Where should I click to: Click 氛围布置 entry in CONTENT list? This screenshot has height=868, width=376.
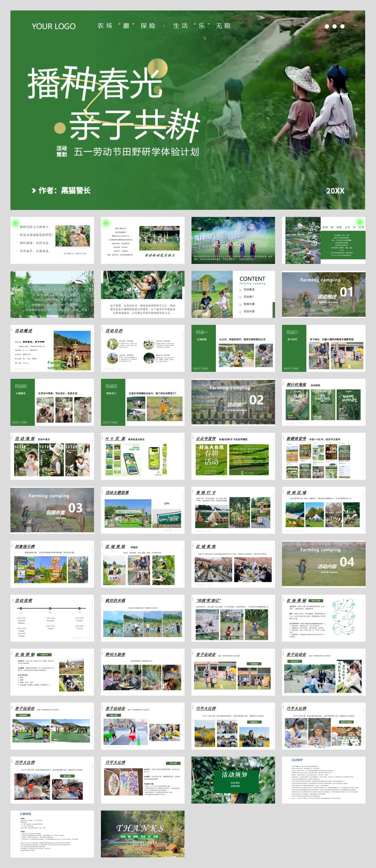249,304
